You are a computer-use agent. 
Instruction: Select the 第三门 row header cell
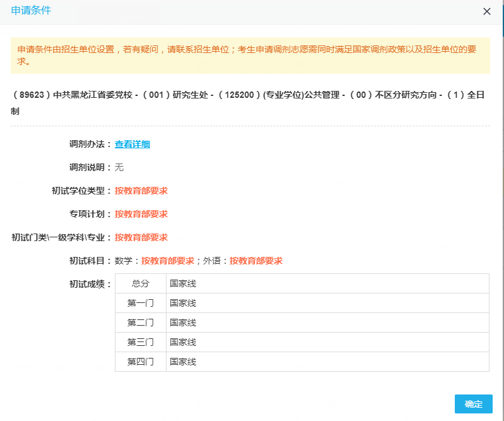(x=140, y=342)
